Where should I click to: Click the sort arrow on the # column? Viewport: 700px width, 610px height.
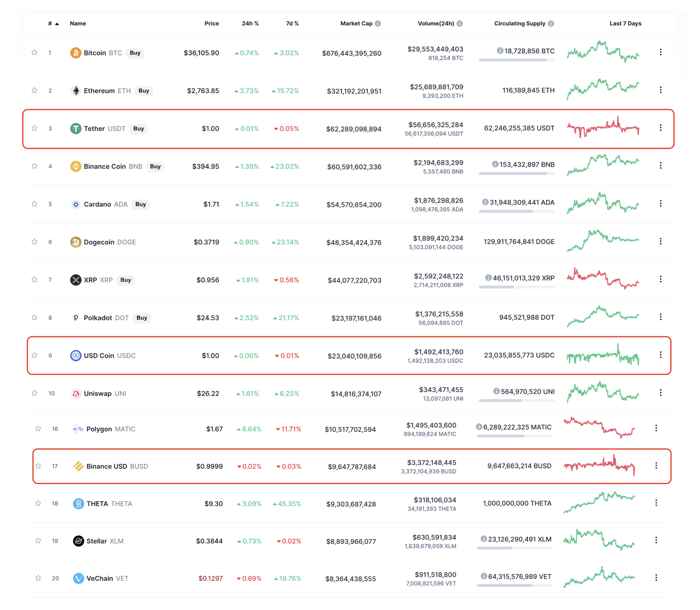[57, 24]
